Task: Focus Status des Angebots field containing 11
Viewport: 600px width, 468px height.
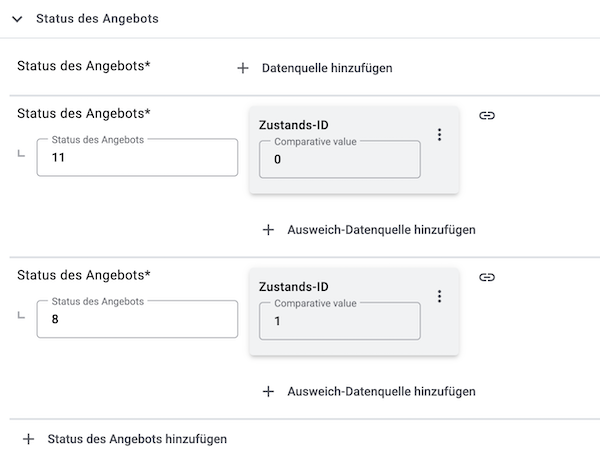Action: click(x=137, y=158)
